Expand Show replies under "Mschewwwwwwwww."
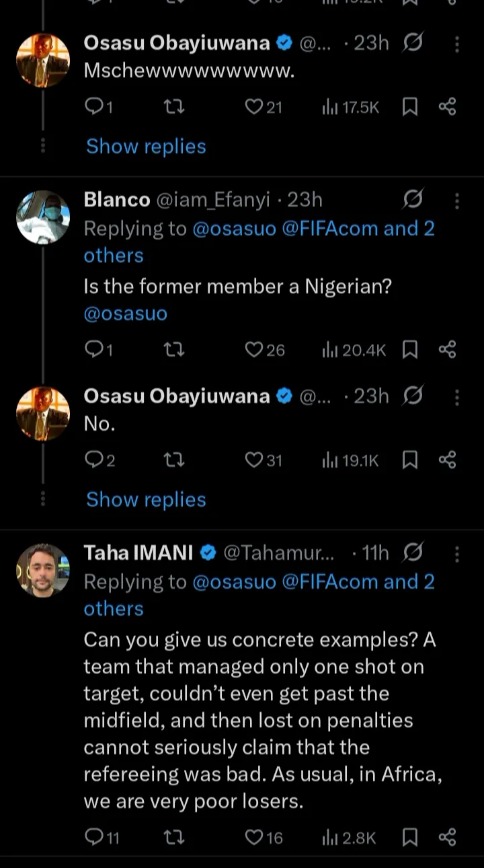This screenshot has width=484, height=868. 146,146
